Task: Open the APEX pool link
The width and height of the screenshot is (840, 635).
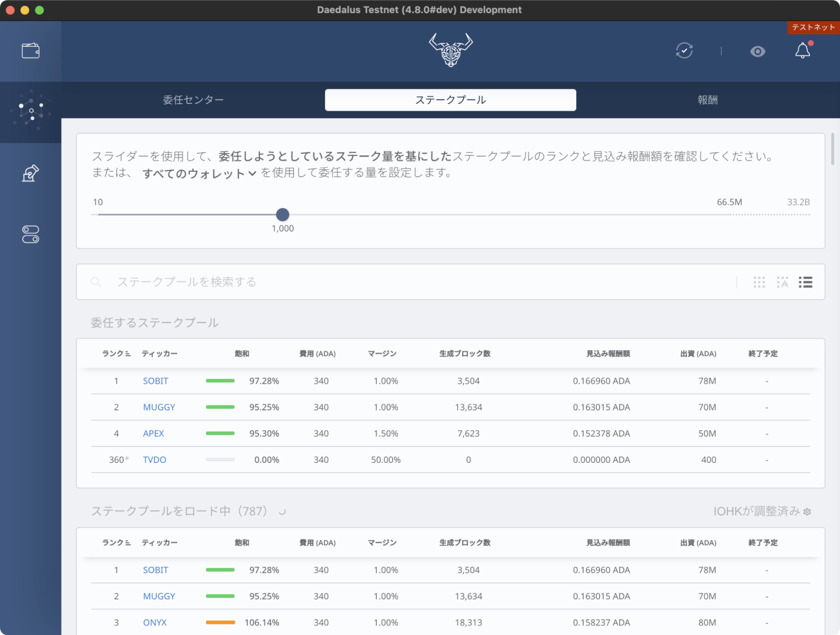Action: (153, 433)
